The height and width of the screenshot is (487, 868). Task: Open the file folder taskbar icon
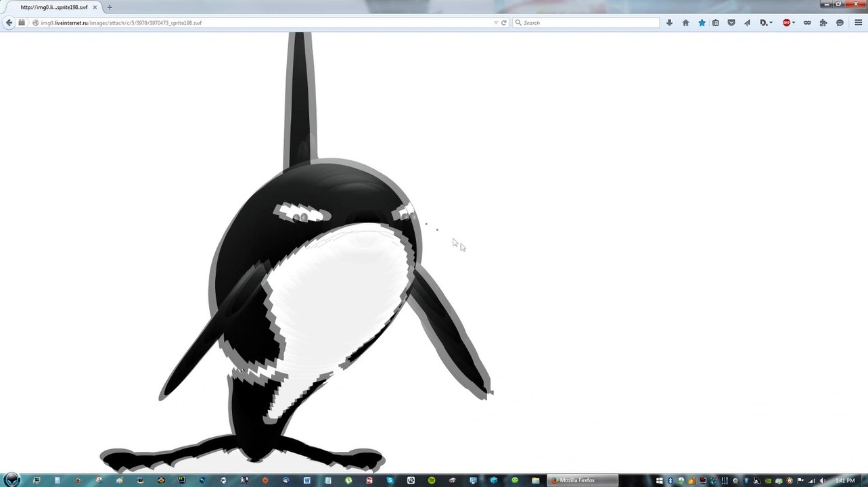pyautogui.click(x=535, y=480)
